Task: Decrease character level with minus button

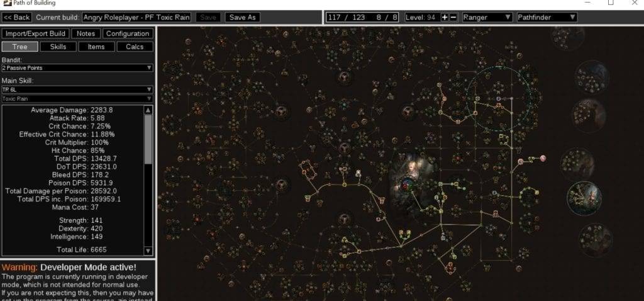Action: (453, 17)
